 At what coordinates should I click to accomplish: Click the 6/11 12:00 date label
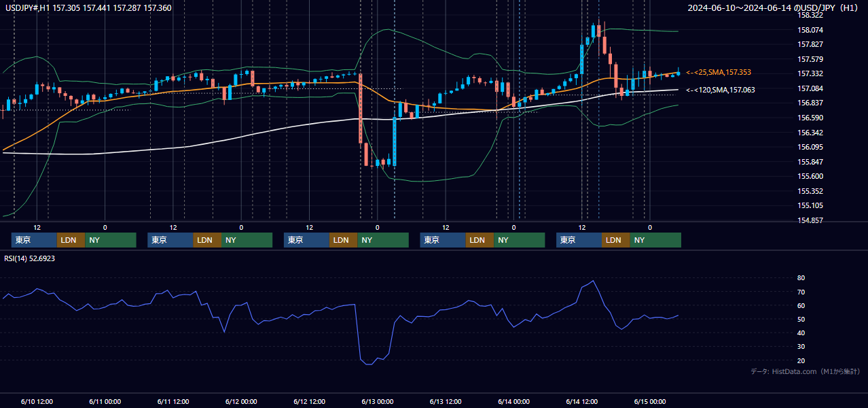pyautogui.click(x=173, y=402)
